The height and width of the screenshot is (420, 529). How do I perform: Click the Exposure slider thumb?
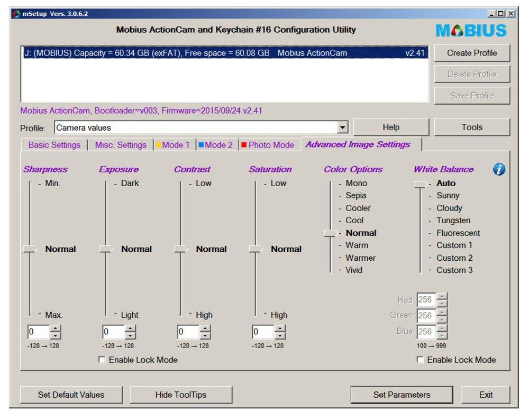[x=106, y=249]
